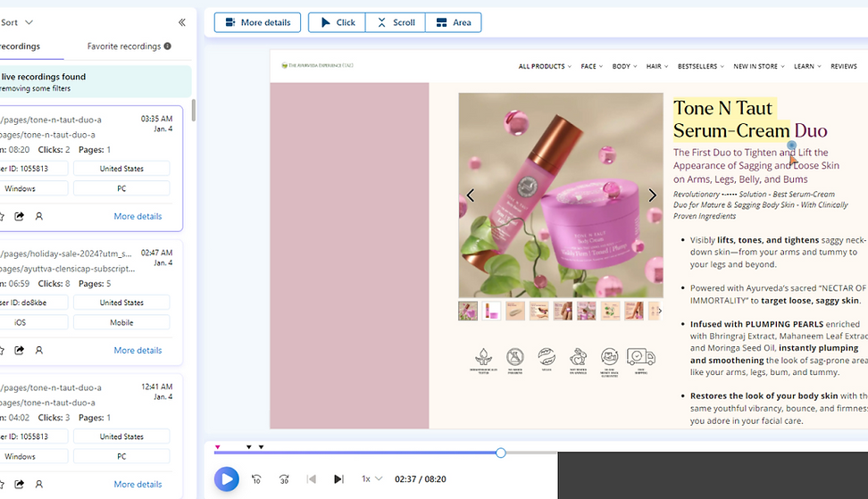The image size is (868, 499).
Task: Click the recordings list scrollbar
Action: [x=193, y=110]
